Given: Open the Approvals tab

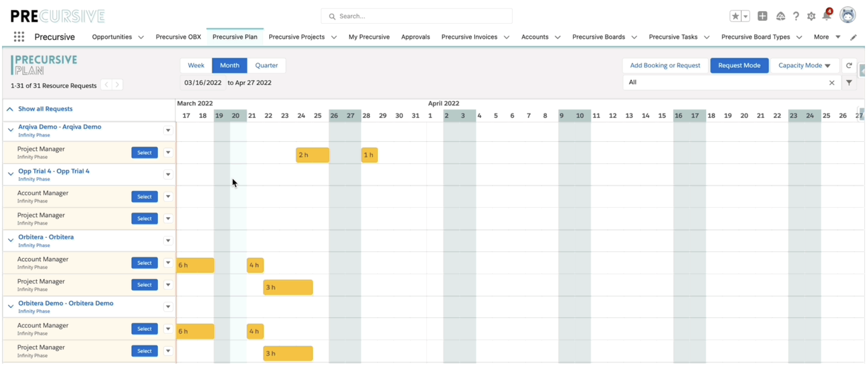Looking at the screenshot, I should click(416, 37).
